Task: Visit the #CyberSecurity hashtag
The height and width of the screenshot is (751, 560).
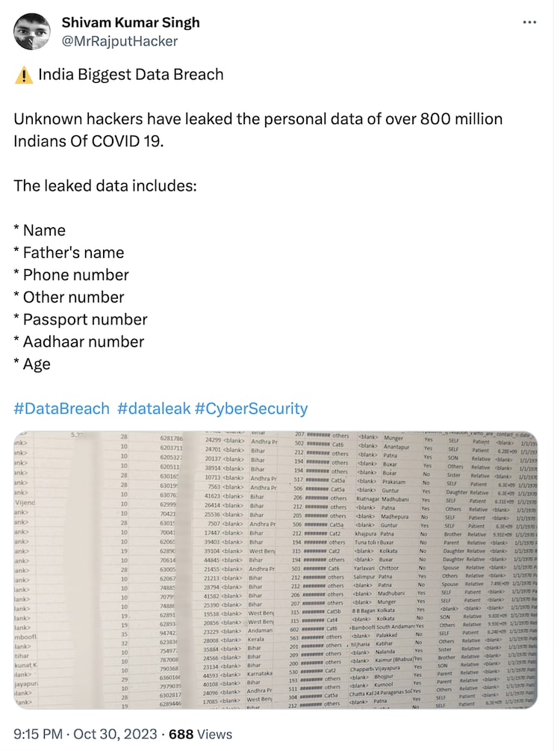Action: [251, 408]
